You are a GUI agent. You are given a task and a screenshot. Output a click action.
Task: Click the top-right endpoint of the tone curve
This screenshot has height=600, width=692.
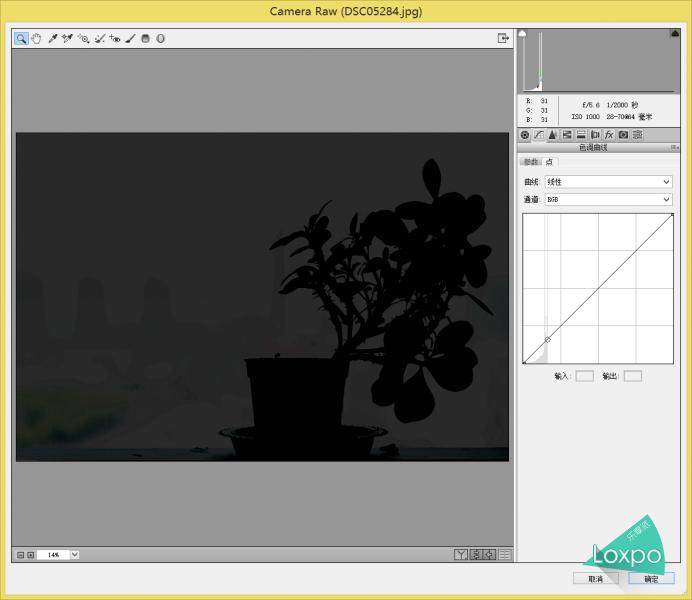point(672,215)
